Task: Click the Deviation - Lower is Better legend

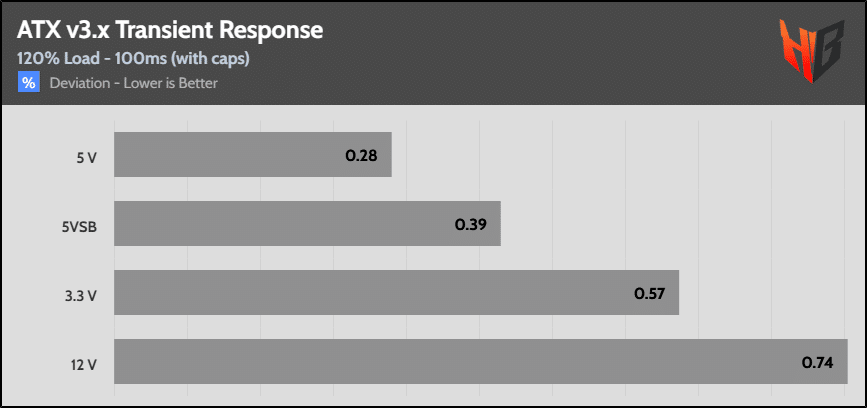Action: 133,83
